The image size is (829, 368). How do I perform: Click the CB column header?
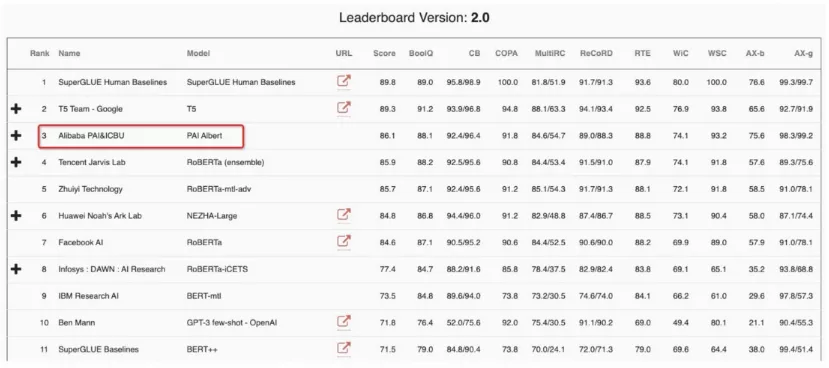474,53
